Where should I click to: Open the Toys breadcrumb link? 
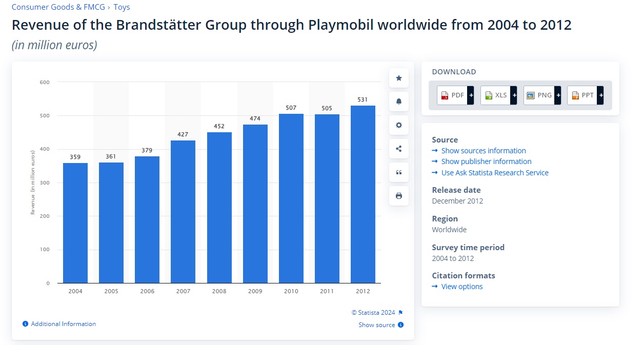(x=122, y=7)
